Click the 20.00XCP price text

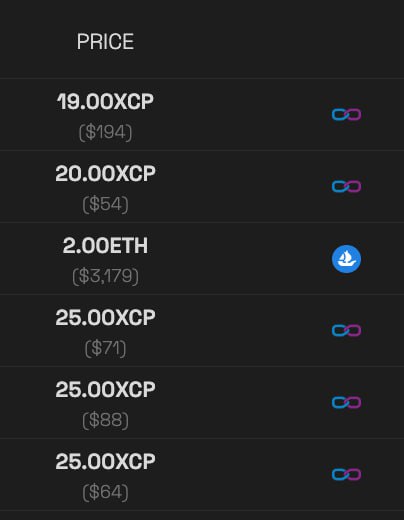(105, 173)
